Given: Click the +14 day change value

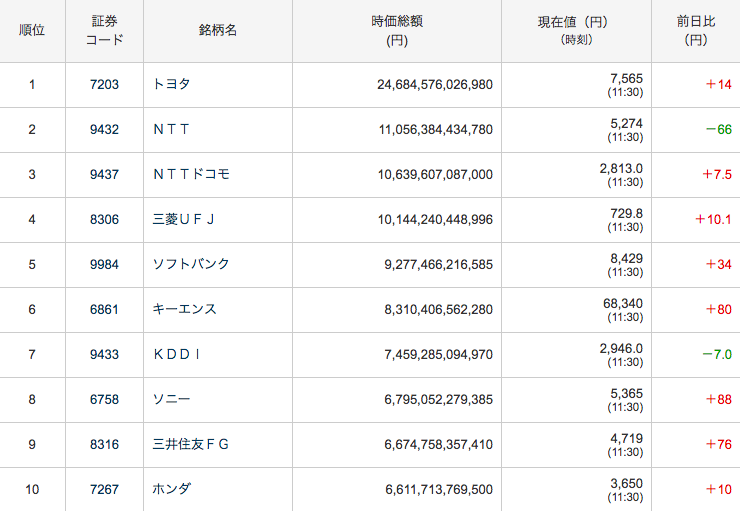Looking at the screenshot, I should 718,84.
